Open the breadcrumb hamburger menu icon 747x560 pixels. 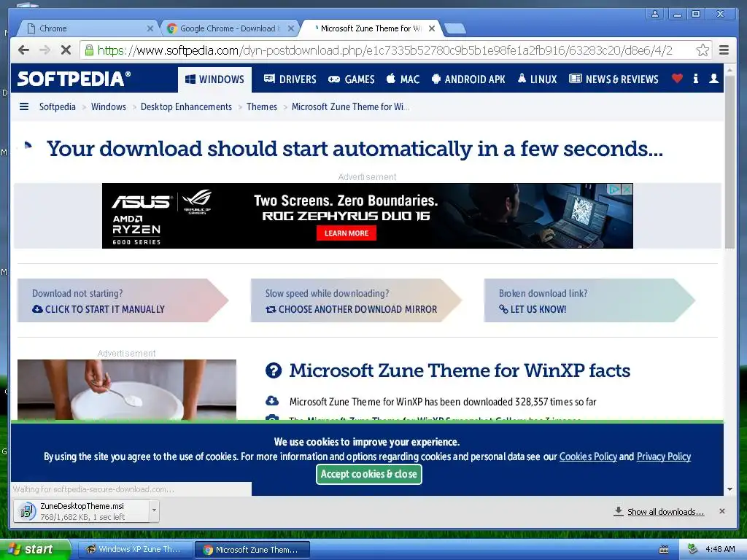coord(24,106)
